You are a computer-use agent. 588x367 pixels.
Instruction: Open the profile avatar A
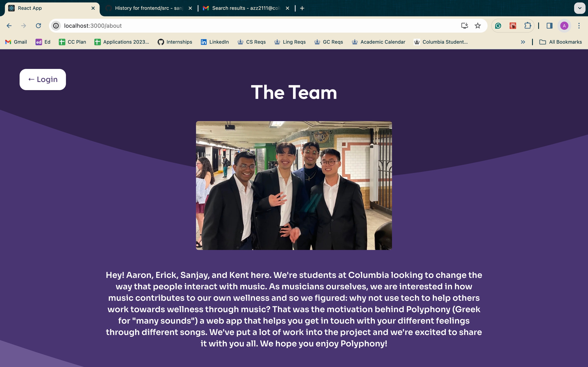pos(564,26)
